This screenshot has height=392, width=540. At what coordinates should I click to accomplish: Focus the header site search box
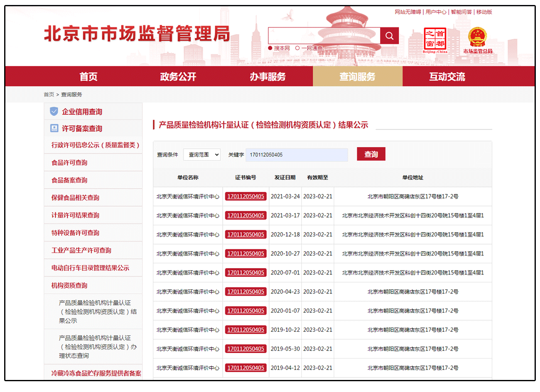coord(324,36)
